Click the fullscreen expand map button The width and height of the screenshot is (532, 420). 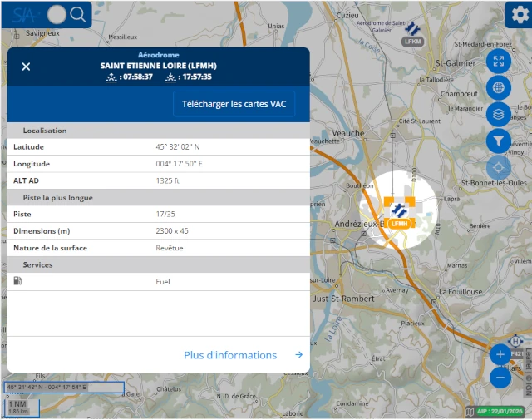499,61
